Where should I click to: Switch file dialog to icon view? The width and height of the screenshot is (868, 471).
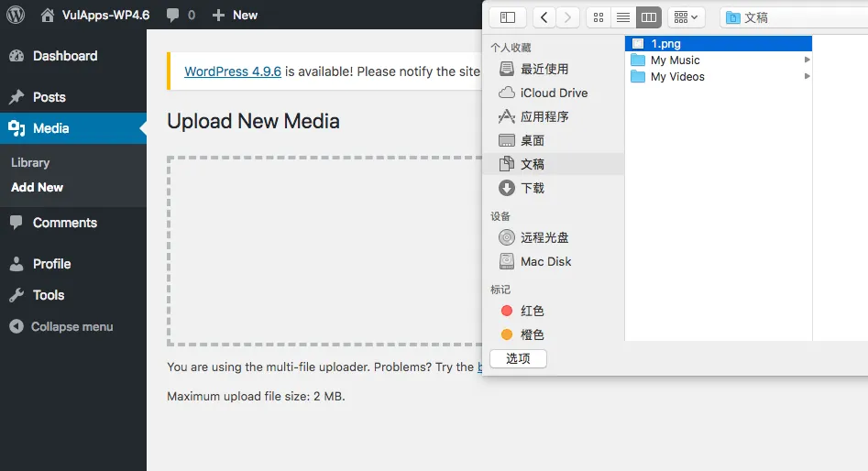tap(598, 17)
